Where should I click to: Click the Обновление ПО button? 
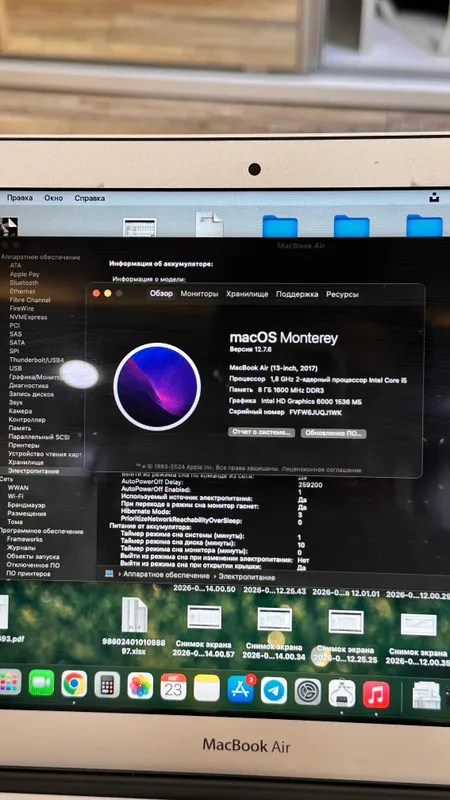333,433
